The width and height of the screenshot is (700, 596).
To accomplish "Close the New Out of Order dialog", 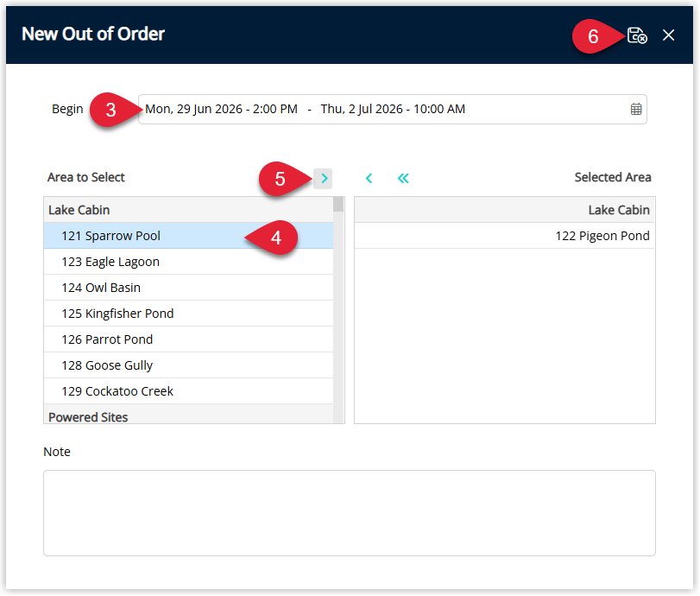I will 668,35.
